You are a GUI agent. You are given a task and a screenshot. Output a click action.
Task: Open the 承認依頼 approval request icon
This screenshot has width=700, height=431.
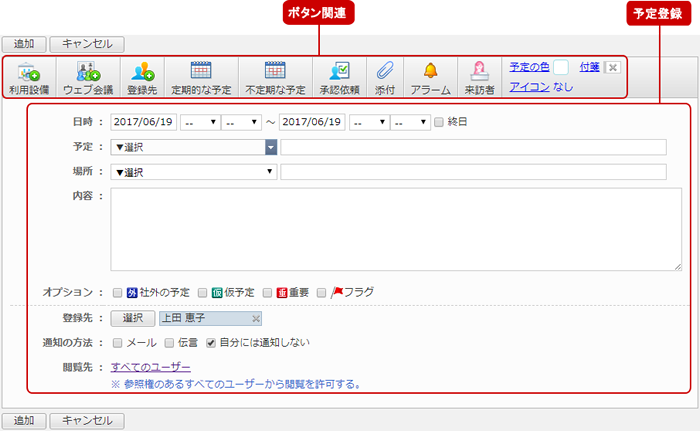(340, 77)
